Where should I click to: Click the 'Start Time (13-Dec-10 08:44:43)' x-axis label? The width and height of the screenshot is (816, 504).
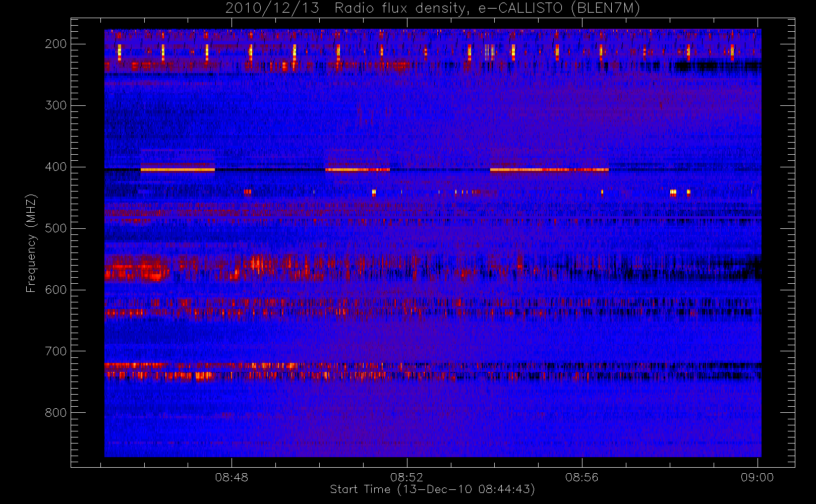(432, 489)
